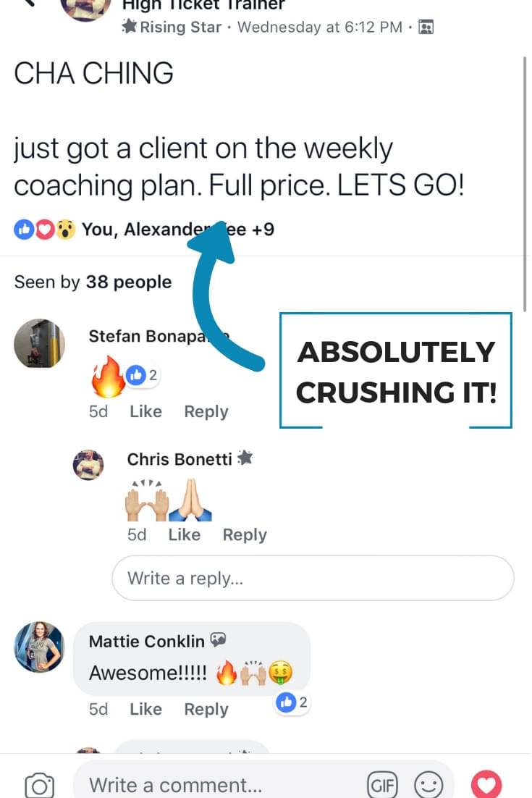Image resolution: width=532 pixels, height=798 pixels.
Task: Reply to Stefan Bonaparte's comment
Action: (206, 411)
